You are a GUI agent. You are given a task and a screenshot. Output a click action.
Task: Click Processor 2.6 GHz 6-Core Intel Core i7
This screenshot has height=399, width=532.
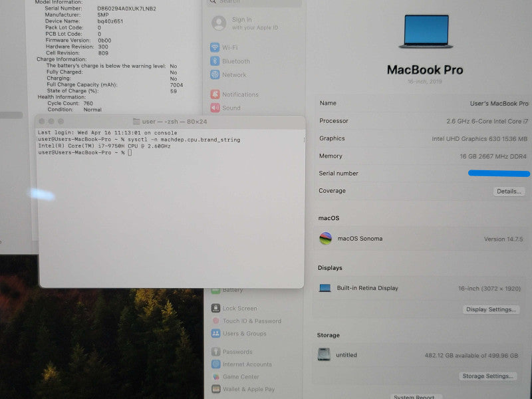click(x=487, y=121)
